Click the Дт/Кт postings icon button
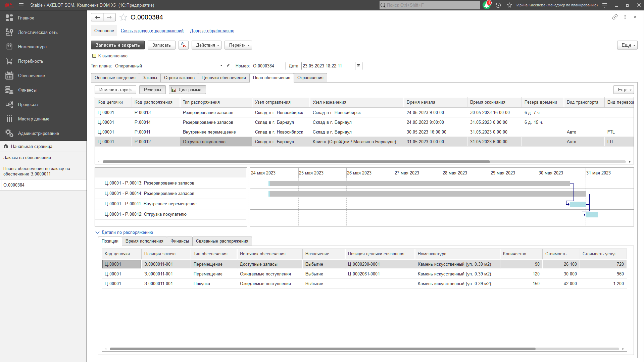The image size is (644, 362). [184, 45]
